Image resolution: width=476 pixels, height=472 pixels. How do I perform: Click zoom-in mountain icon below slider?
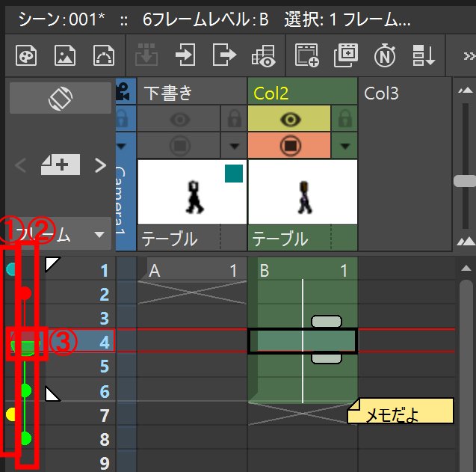point(466,242)
